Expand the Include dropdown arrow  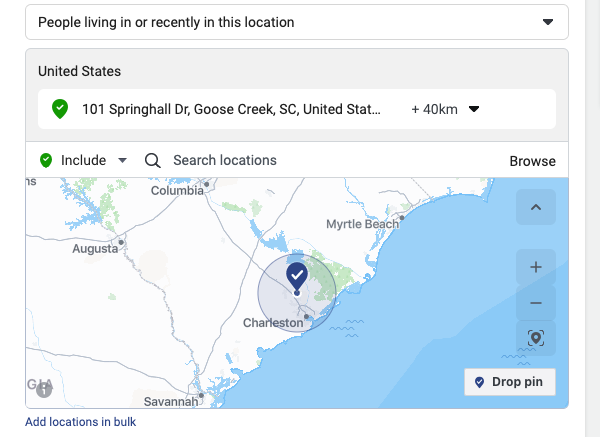click(122, 160)
